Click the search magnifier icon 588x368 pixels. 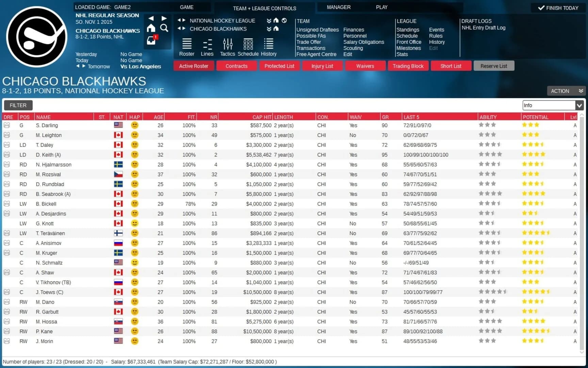click(x=164, y=28)
